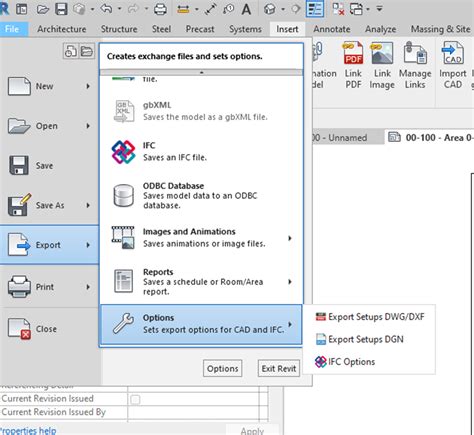Switch to the Structure ribbon tab

point(119,29)
